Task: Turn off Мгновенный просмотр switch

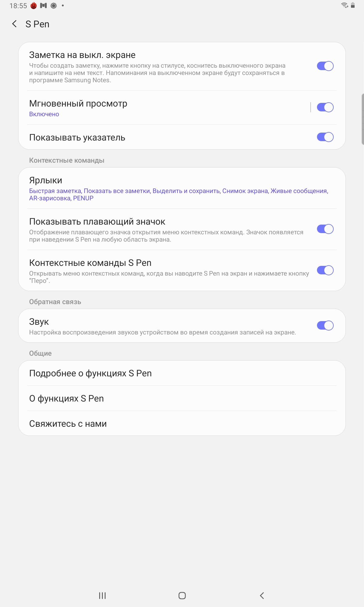Action: click(x=325, y=107)
